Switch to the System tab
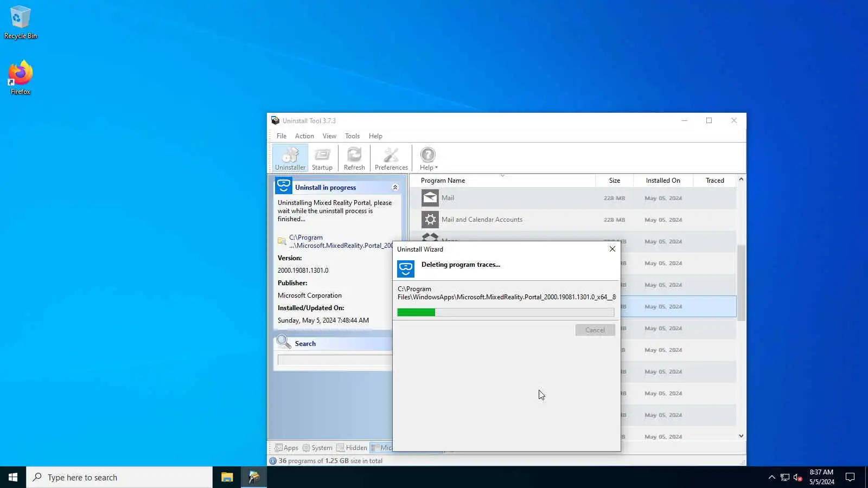868x488 pixels. pos(317,448)
